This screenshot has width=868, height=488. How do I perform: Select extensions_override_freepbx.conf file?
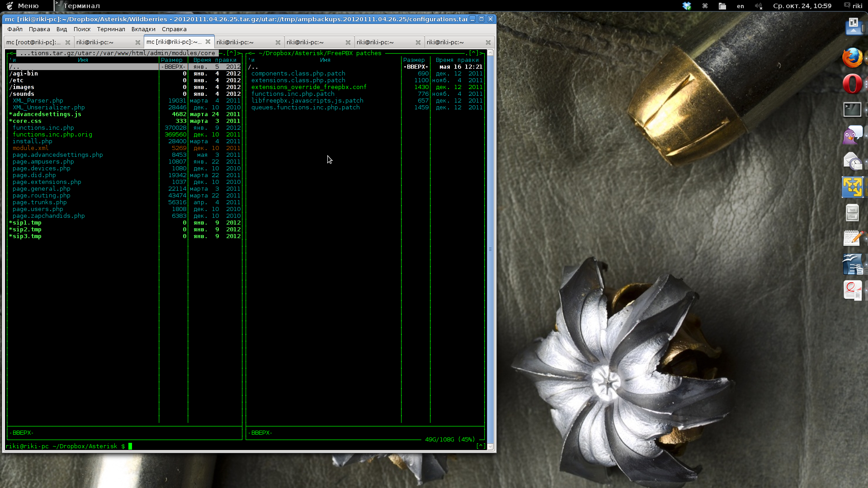[365, 87]
